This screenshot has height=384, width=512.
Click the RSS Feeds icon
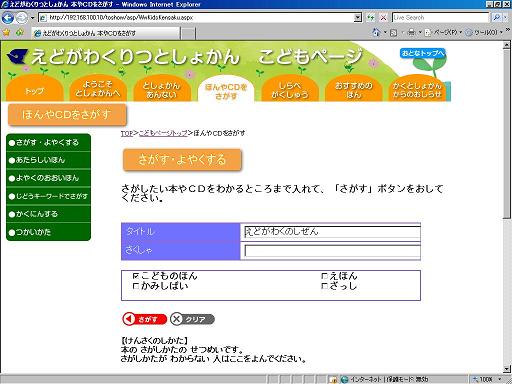(393, 32)
